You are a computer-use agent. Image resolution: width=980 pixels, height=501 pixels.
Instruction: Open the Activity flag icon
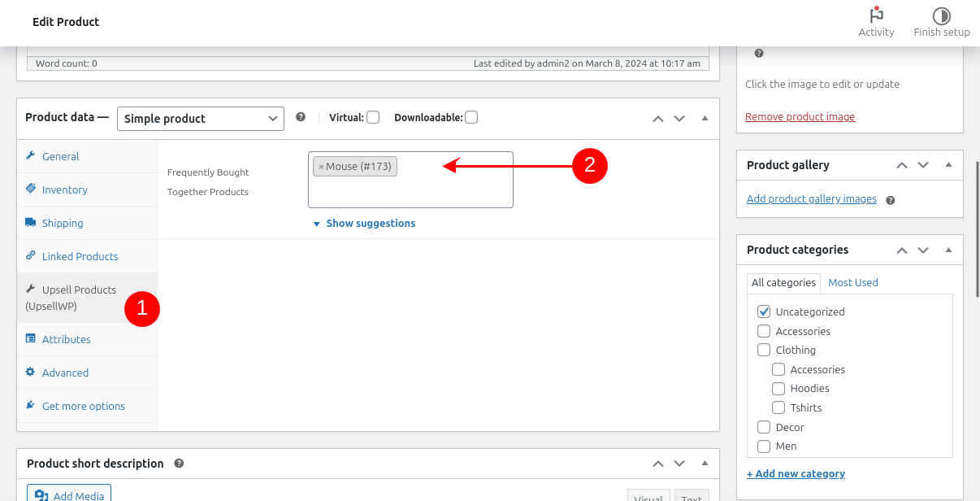coord(876,15)
